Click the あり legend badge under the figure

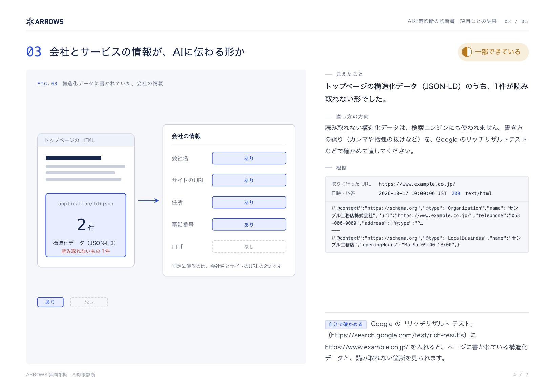point(50,302)
